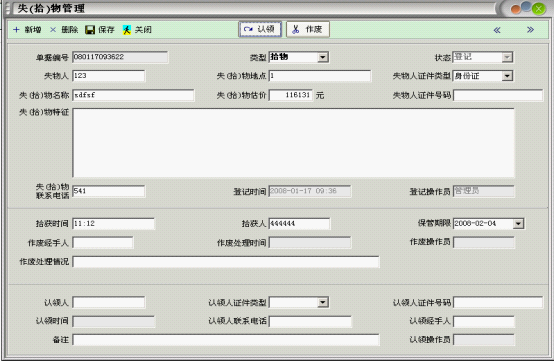Click the 单据编号 field
Viewport: 554px width, 361px height.
[x=120, y=57]
